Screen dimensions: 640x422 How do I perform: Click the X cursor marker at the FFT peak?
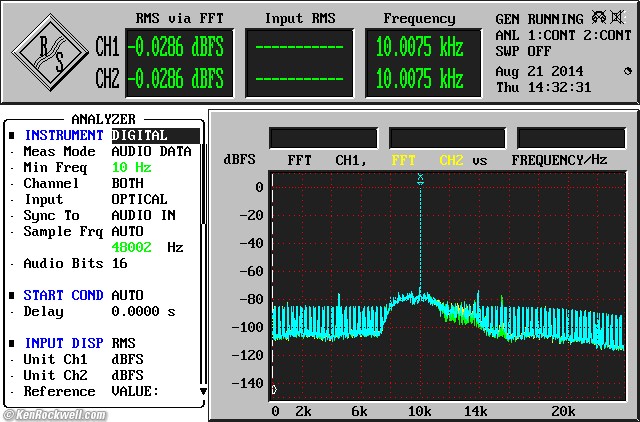421,178
